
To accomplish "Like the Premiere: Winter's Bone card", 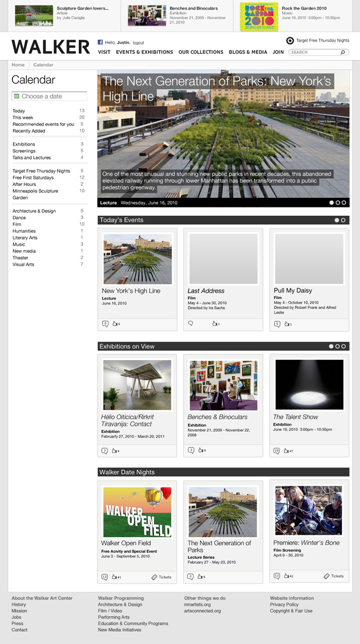I will pyautogui.click(x=286, y=576).
